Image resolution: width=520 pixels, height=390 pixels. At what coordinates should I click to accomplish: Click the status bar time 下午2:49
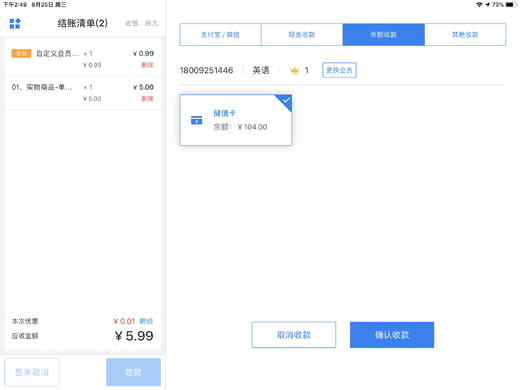(x=15, y=5)
